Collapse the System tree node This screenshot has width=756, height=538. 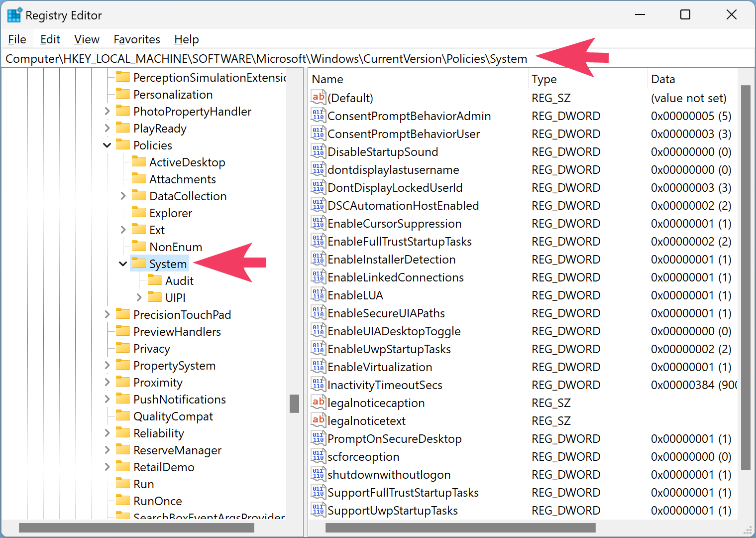click(x=123, y=264)
